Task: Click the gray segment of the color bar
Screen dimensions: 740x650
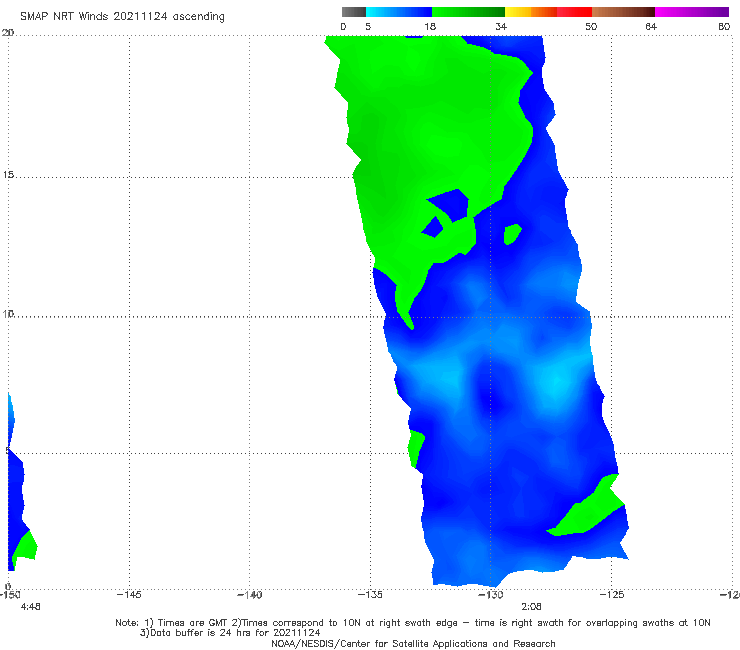Action: pos(354,12)
